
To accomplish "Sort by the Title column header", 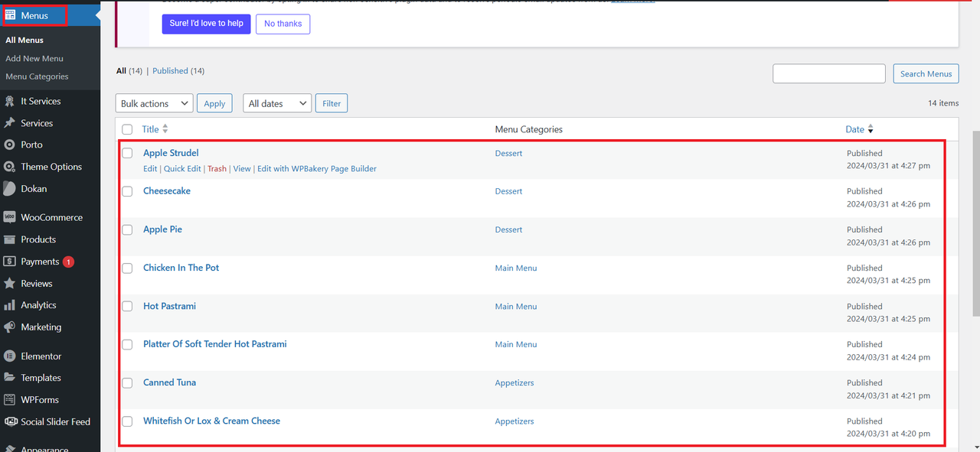I will pyautogui.click(x=151, y=129).
